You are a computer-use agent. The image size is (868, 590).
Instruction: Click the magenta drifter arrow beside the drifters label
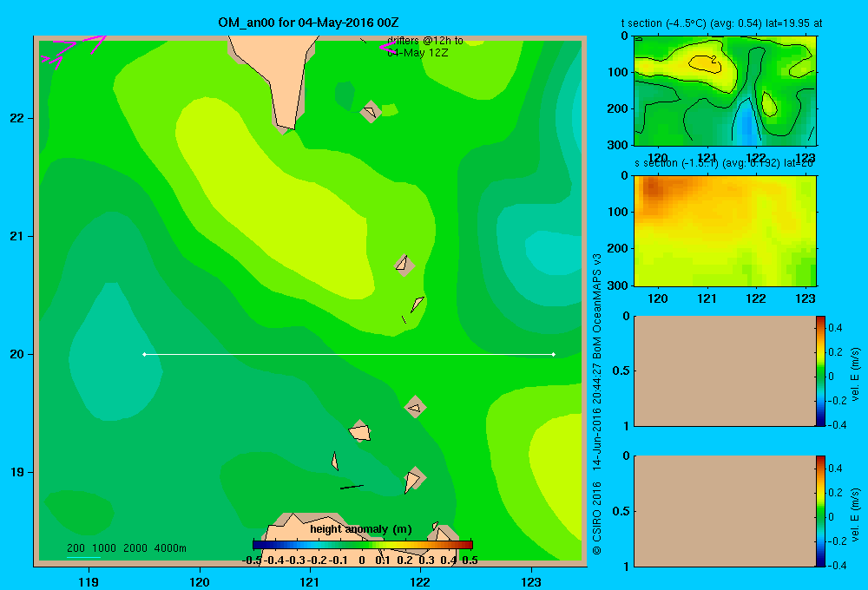coord(386,47)
